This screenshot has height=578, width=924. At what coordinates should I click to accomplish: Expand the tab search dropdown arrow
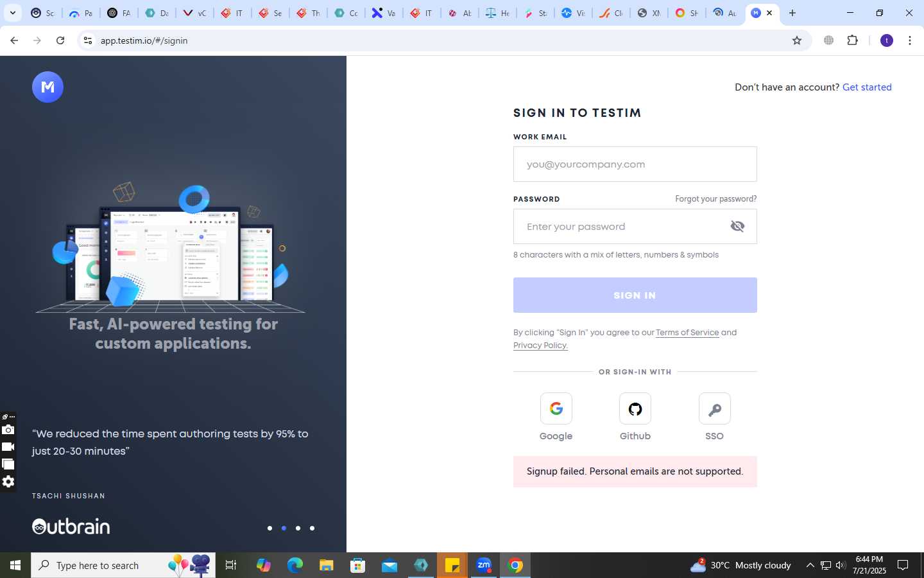(12, 13)
